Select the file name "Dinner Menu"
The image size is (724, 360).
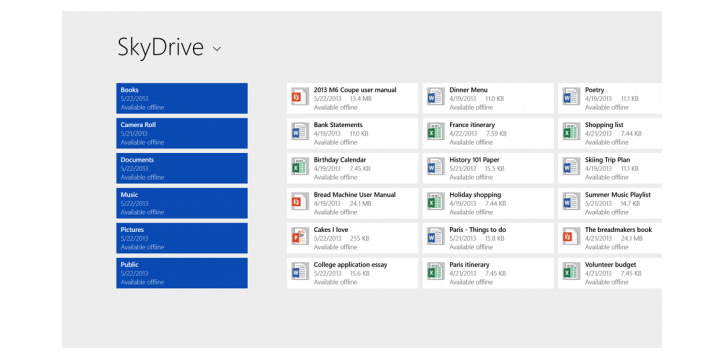point(468,90)
